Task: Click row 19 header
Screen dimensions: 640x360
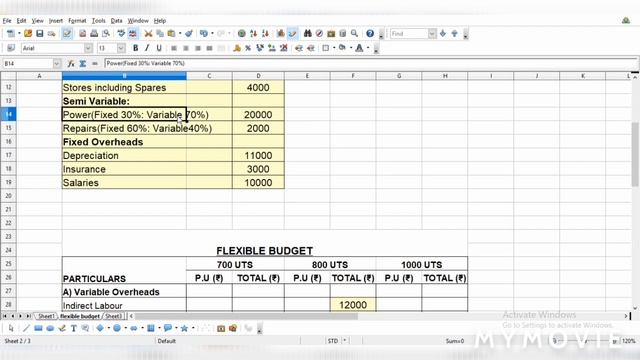Action: coord(8,182)
